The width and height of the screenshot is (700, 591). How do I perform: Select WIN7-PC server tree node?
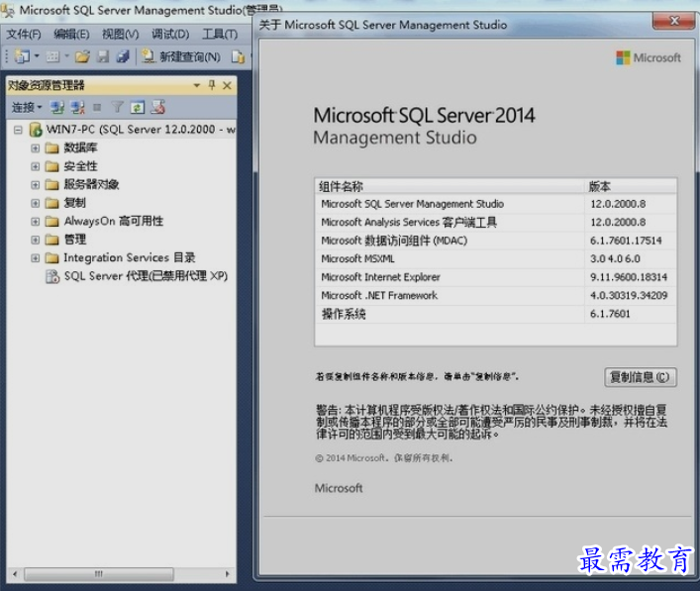pyautogui.click(x=141, y=130)
